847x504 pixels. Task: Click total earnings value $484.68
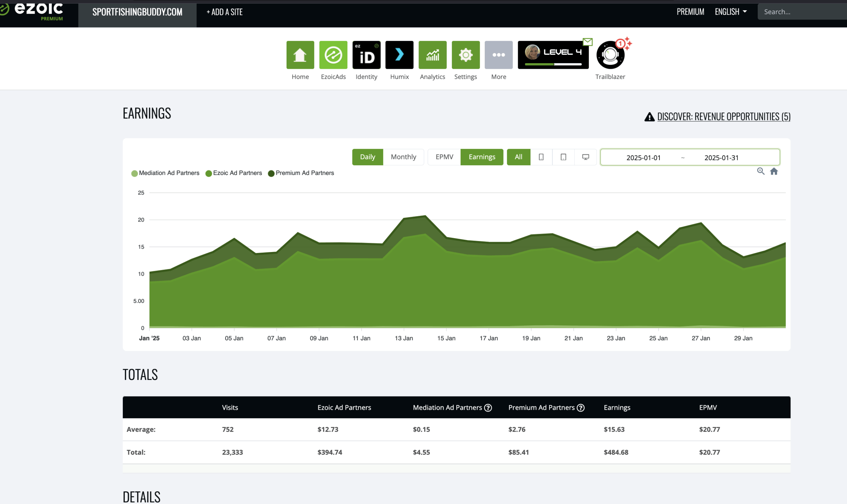[x=616, y=452]
